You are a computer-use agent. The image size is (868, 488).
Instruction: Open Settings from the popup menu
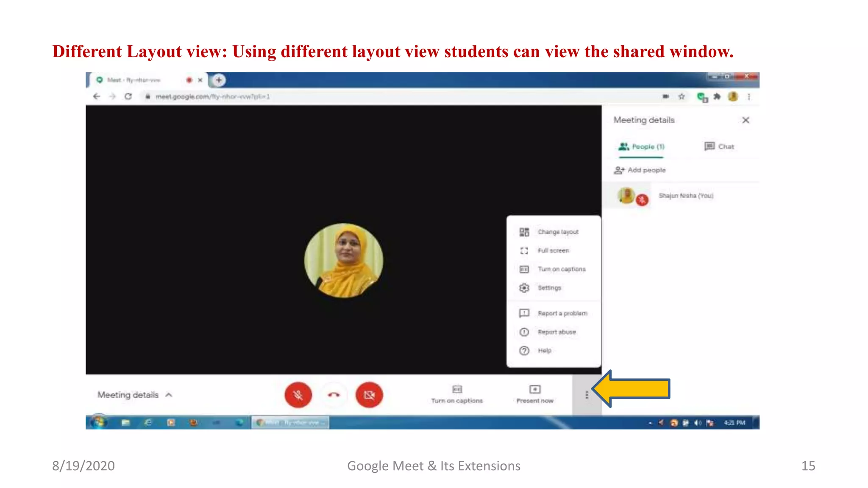point(554,288)
